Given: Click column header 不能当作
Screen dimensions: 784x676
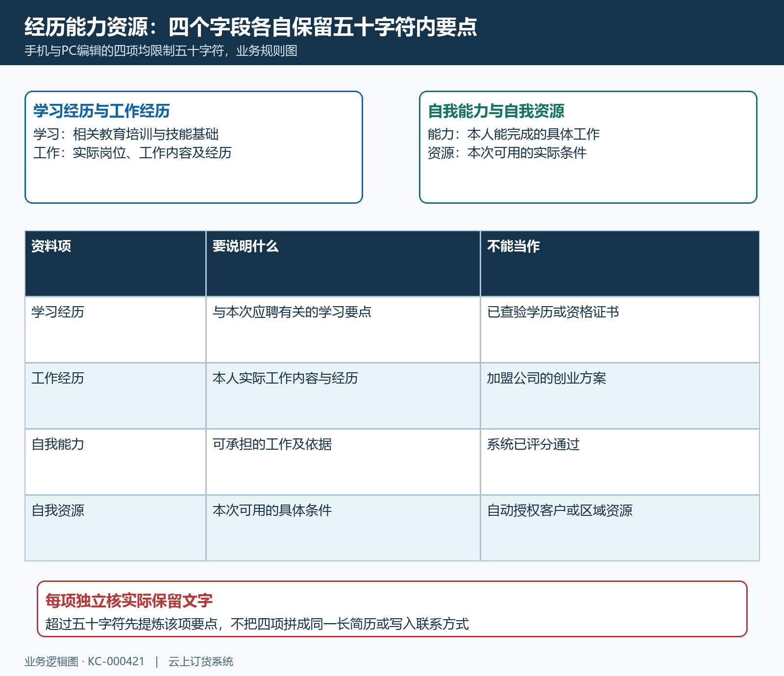Looking at the screenshot, I should 620,264.
